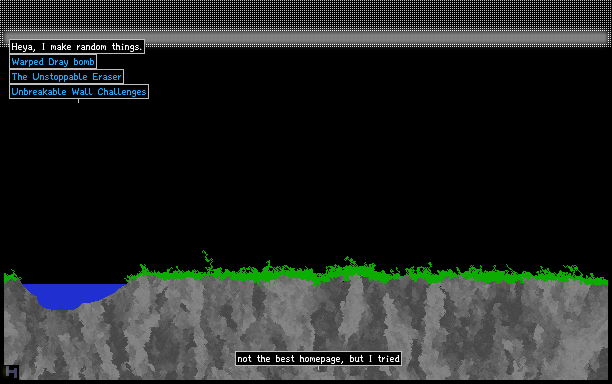Click the word 'Challenges' in the third link
Viewport: 612px width, 384px height.
(122, 92)
